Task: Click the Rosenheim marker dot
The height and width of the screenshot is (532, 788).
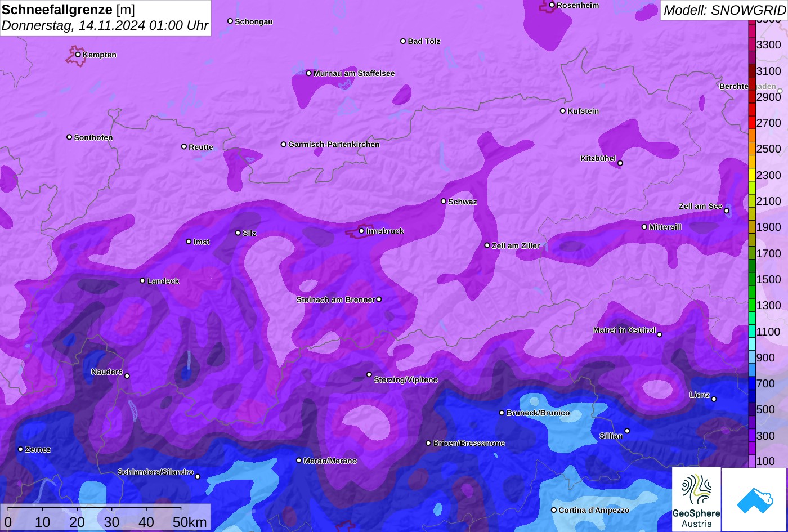Action: click(x=552, y=5)
